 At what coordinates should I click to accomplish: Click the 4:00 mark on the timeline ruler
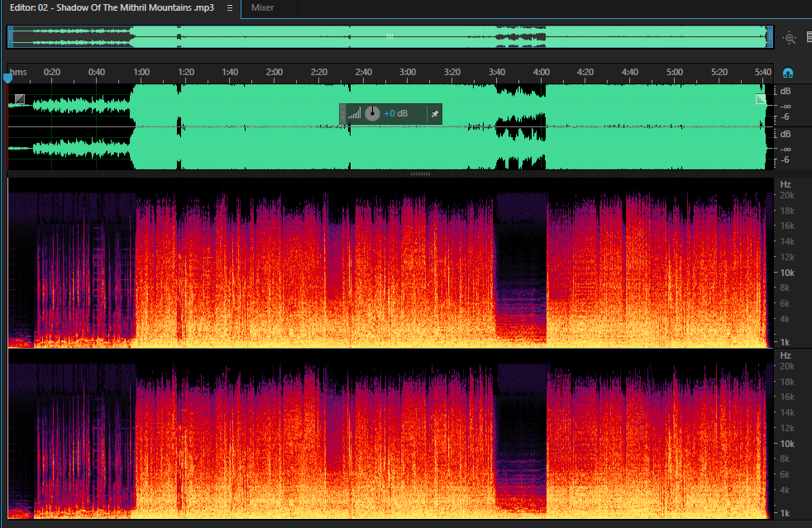541,72
